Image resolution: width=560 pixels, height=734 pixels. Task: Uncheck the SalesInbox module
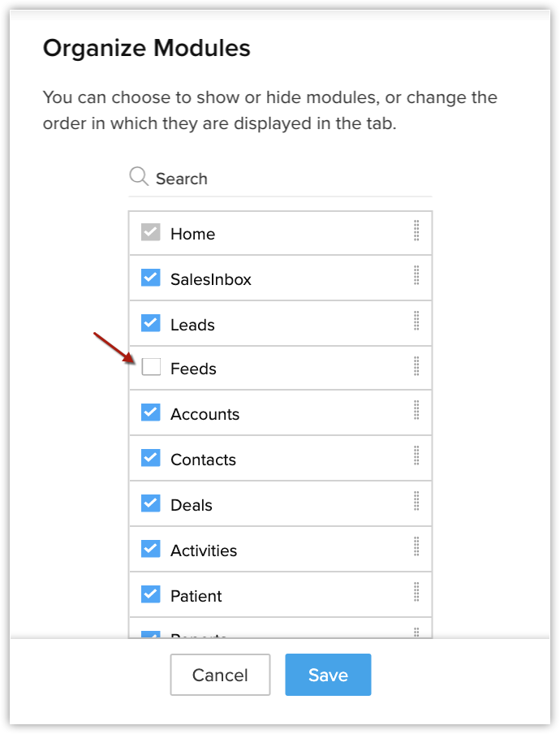[x=151, y=278]
